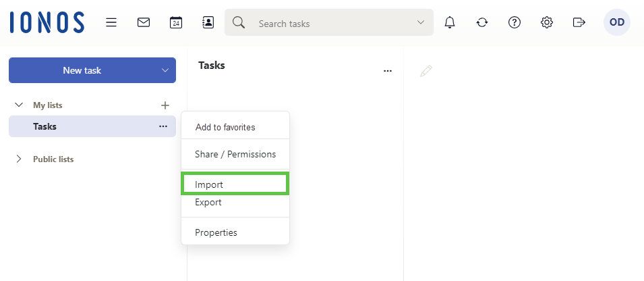The height and width of the screenshot is (281, 644).
Task: Expand the search options dropdown arrow
Action: (x=421, y=22)
